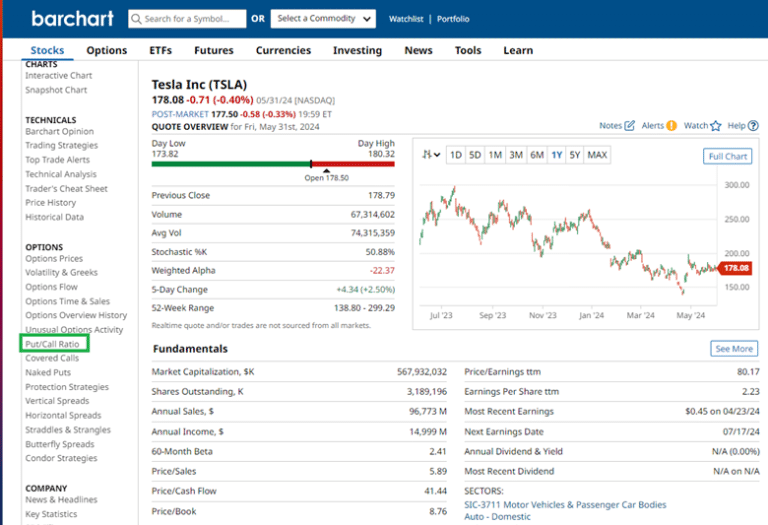
Task: Set the chart period to MAX
Action: (597, 155)
